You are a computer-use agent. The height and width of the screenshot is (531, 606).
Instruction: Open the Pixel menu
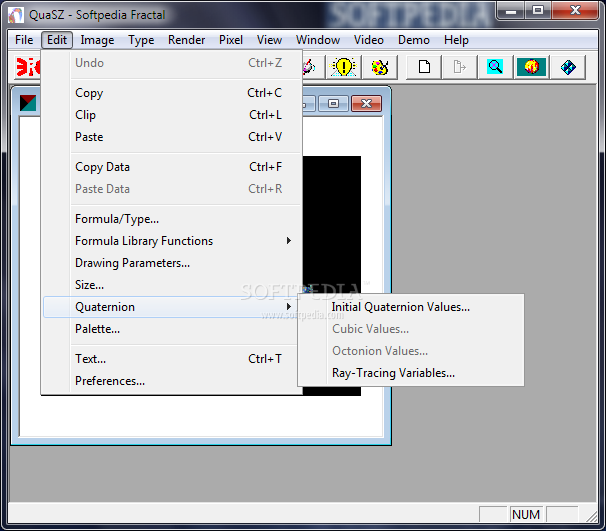pos(231,40)
